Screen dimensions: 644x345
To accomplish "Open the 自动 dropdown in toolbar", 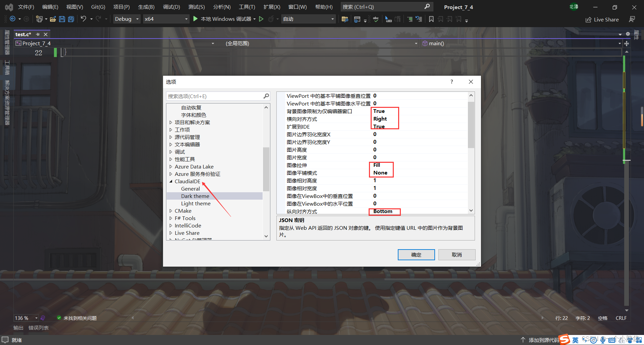I will click(308, 19).
